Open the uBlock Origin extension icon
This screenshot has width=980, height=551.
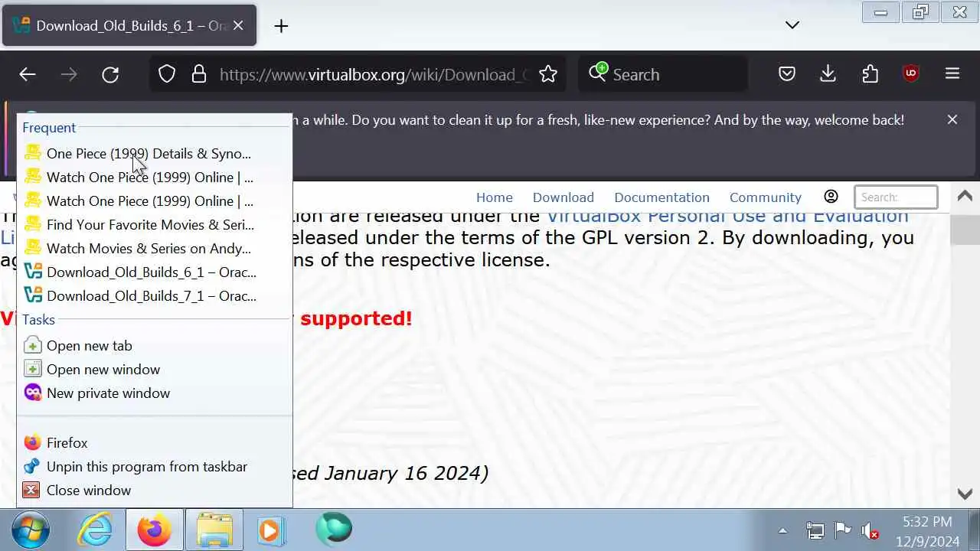pos(910,74)
